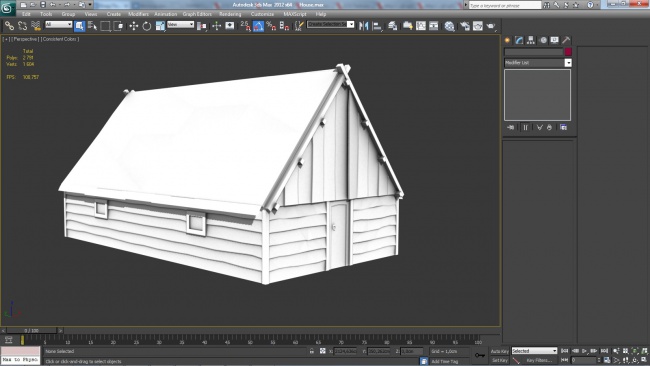Toggle the 3D Snaps button
This screenshot has height=366, width=650.
(x=245, y=26)
